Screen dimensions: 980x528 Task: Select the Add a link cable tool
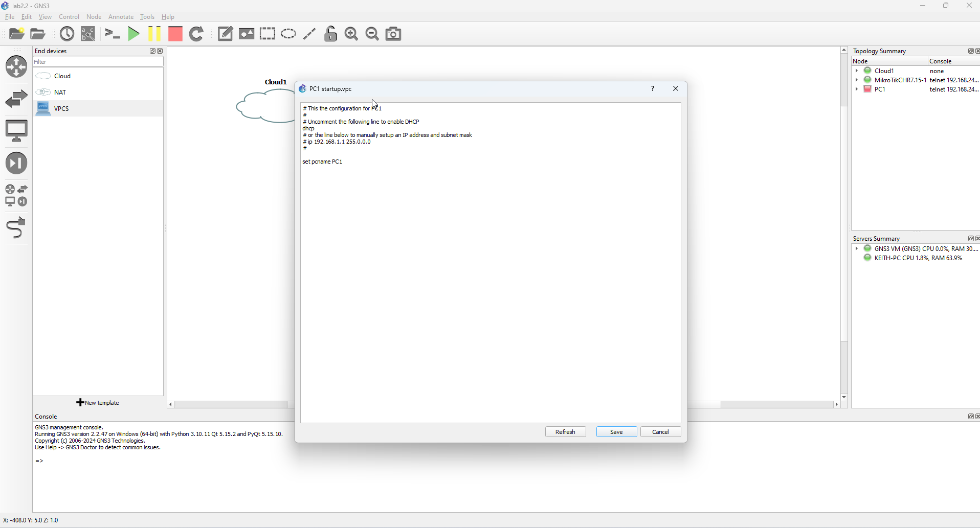[x=16, y=228]
